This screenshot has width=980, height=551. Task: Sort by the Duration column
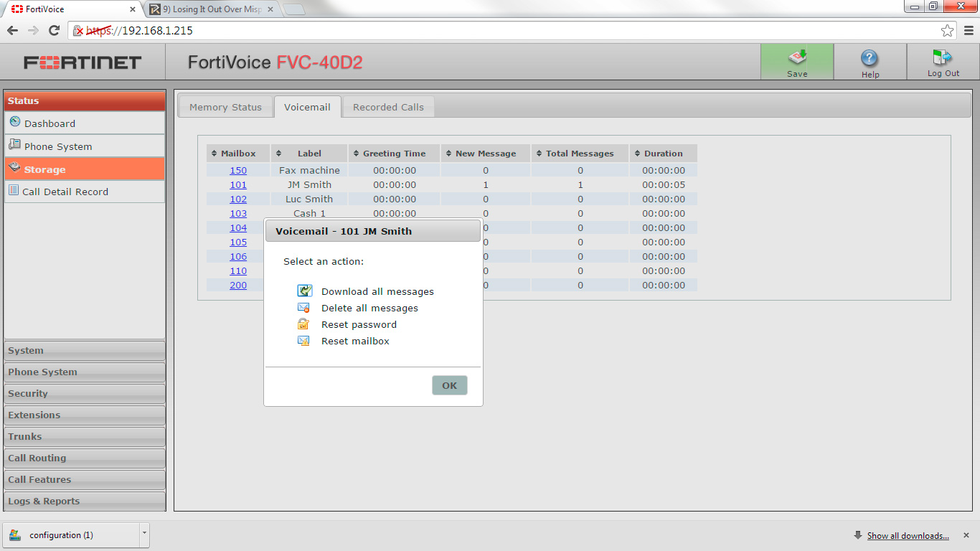(x=664, y=153)
